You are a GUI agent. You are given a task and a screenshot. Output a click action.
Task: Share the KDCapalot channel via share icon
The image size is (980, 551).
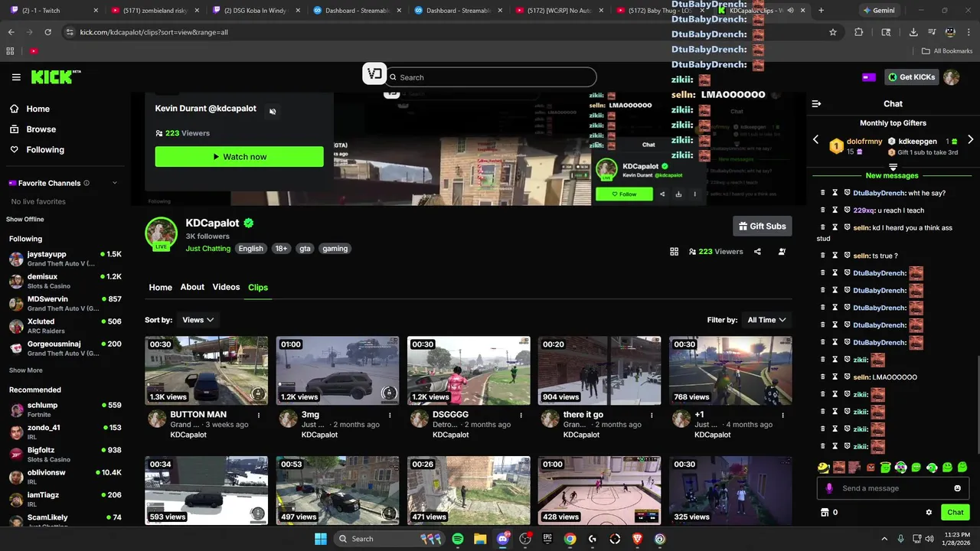pos(757,252)
